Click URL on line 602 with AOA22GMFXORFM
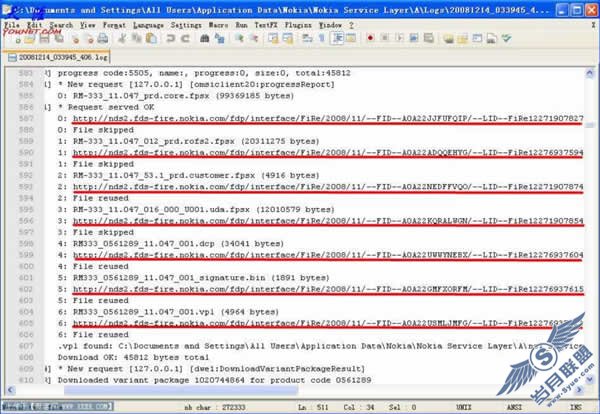Viewport: 600px width, 414px height. [328, 289]
